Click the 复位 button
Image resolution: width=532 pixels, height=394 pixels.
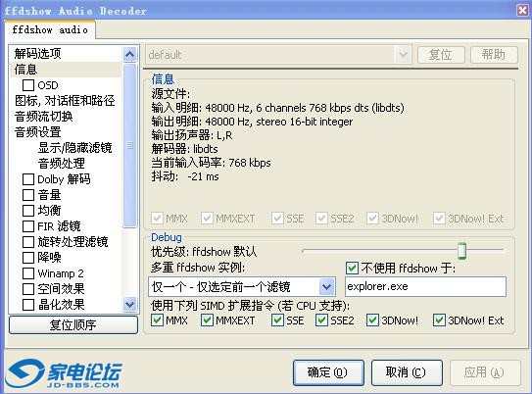tap(441, 54)
